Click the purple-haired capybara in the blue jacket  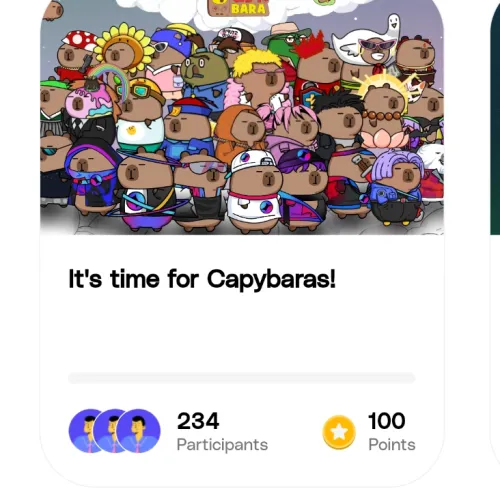pyautogui.click(x=396, y=185)
